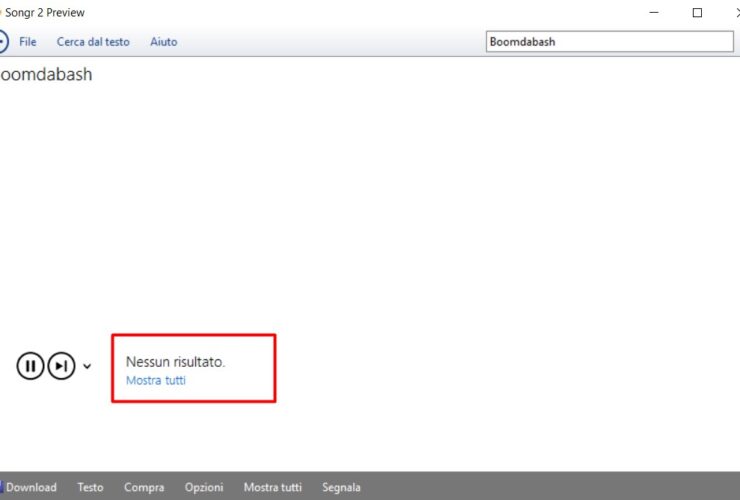Open Opzioni from the bottom bar
The width and height of the screenshot is (740, 500).
point(204,487)
